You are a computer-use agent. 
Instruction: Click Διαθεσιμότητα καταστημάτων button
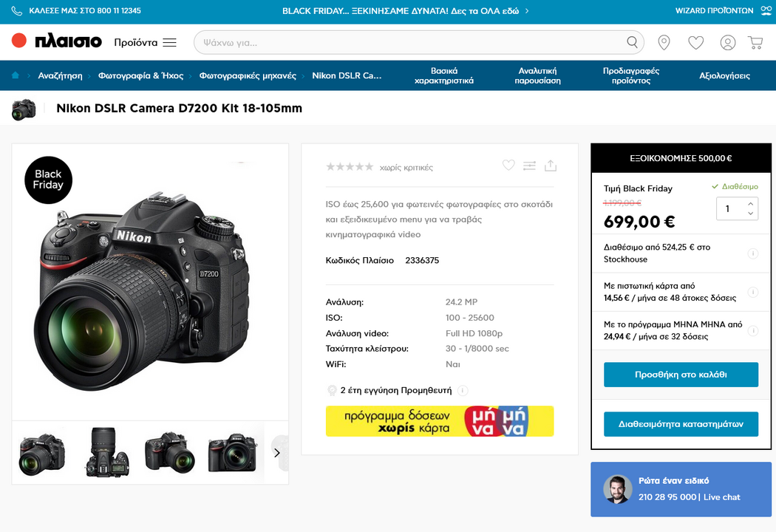pyautogui.click(x=681, y=424)
